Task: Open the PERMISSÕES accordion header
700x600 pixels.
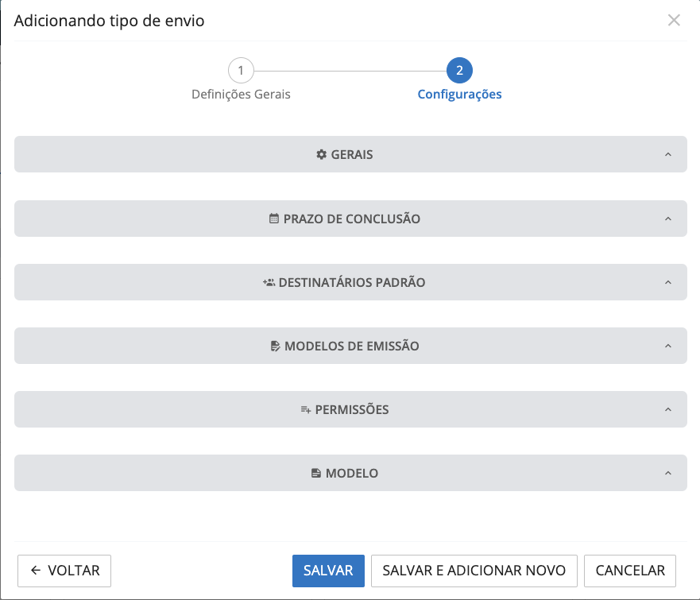Action: tap(350, 410)
